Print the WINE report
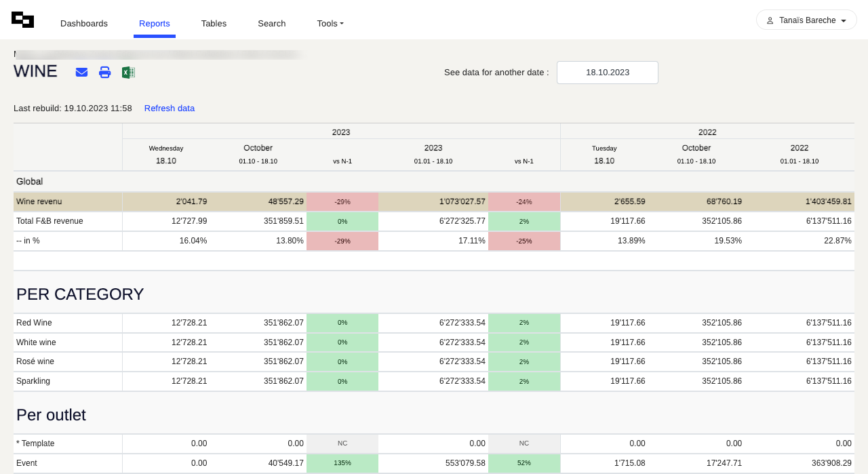The height and width of the screenshot is (474, 868). [104, 73]
